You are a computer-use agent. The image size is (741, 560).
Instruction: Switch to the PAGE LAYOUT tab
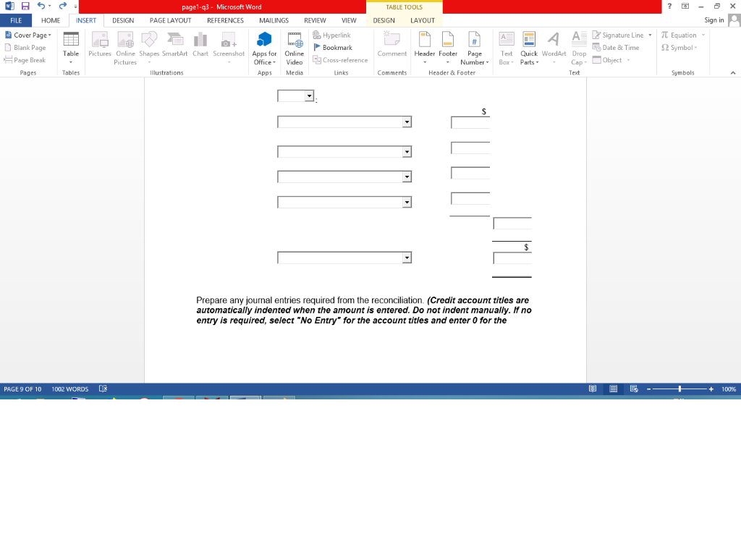coord(170,20)
